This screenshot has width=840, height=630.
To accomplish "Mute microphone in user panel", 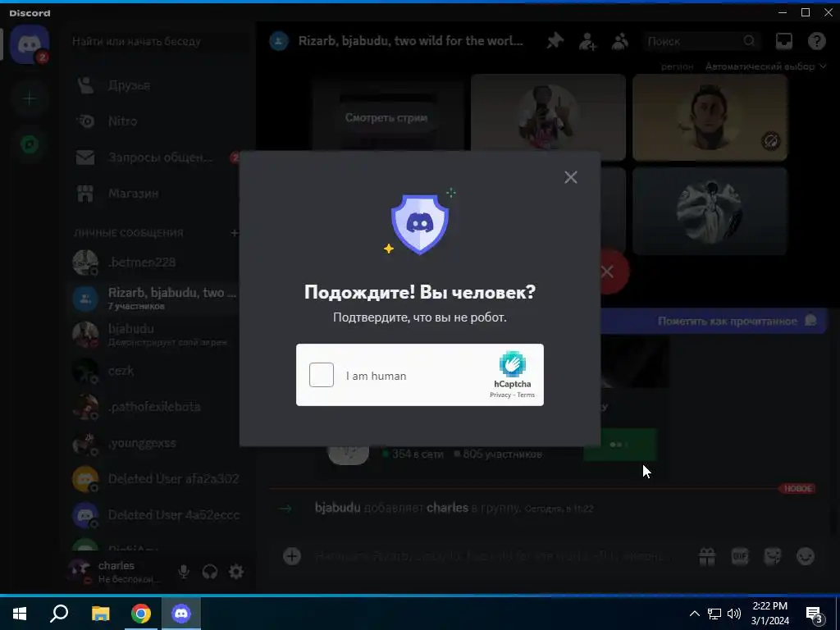I will pyautogui.click(x=184, y=572).
